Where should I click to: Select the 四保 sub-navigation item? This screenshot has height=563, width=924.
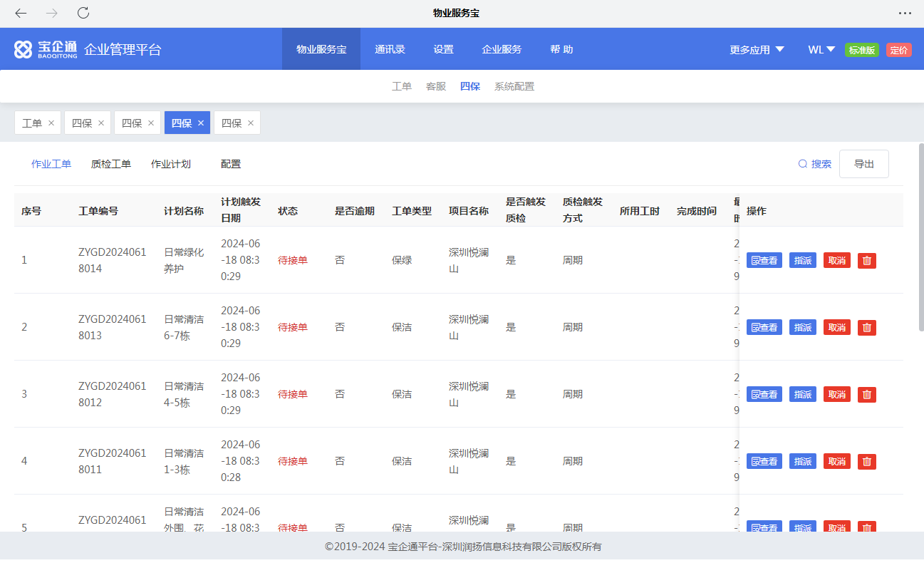click(x=470, y=86)
